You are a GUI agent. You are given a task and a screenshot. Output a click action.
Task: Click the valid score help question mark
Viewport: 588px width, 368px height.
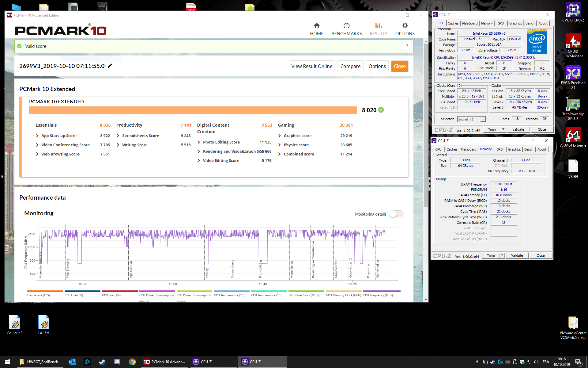pos(407,46)
